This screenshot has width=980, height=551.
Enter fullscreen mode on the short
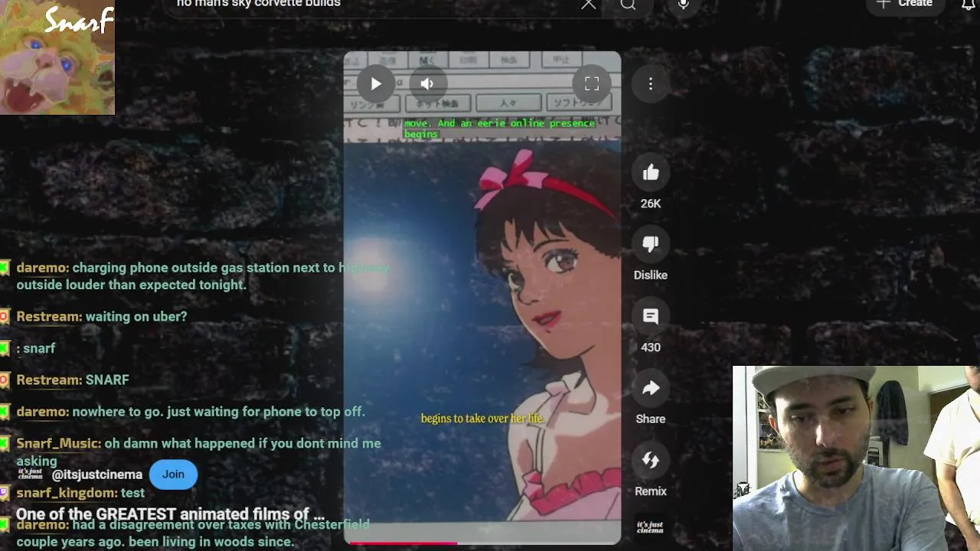[x=592, y=84]
